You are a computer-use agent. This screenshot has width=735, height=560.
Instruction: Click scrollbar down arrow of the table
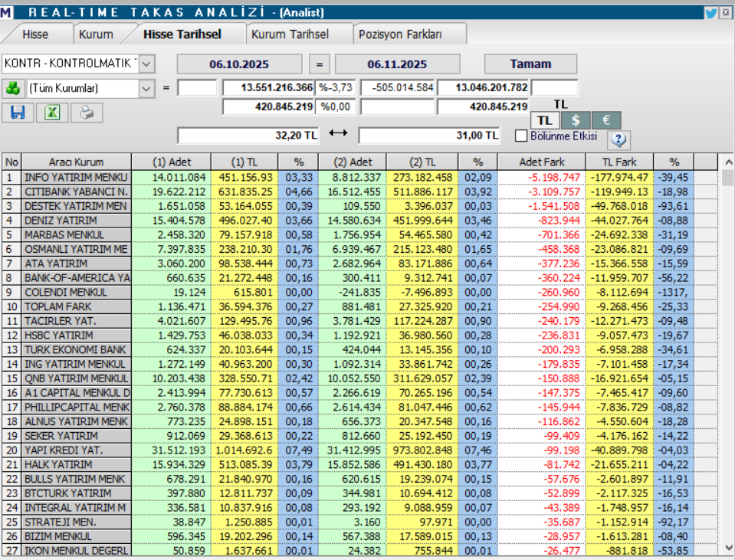tap(728, 547)
